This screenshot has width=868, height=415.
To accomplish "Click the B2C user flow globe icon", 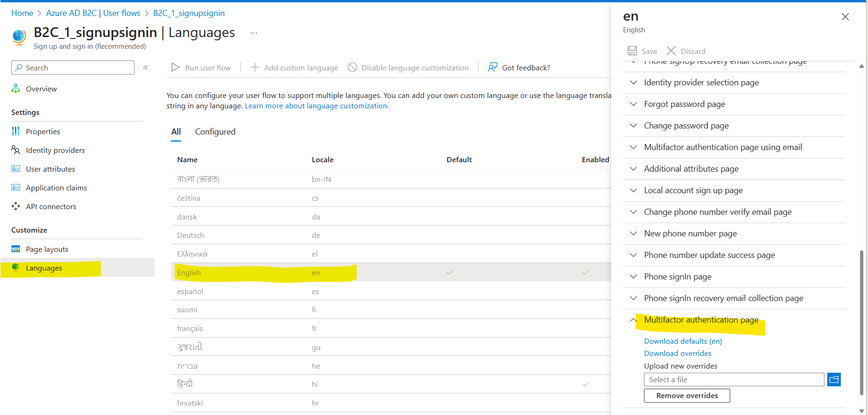I will point(19,37).
